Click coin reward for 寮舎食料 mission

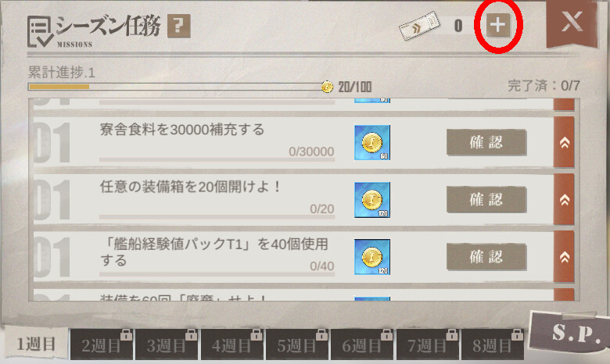(372, 143)
